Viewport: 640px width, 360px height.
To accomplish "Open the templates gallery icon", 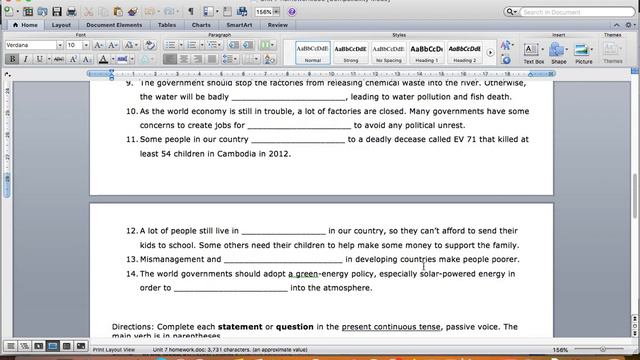I will (28, 11).
